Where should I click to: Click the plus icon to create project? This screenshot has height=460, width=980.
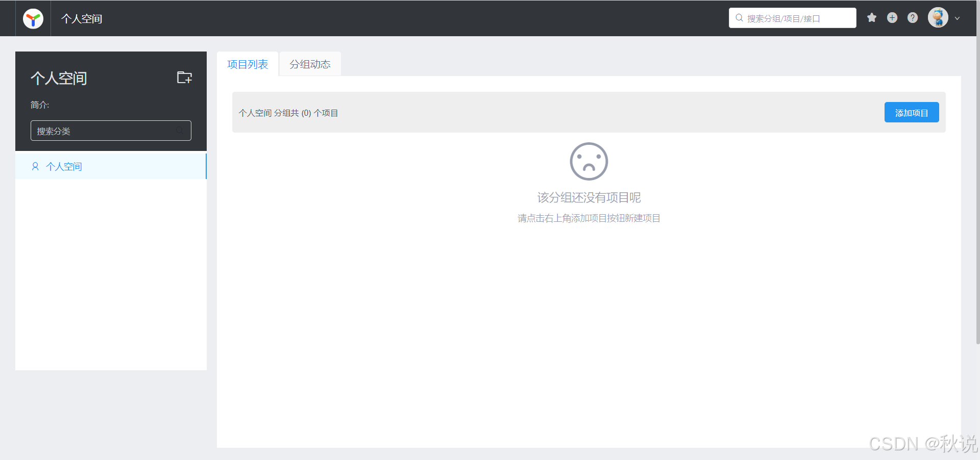coord(892,18)
